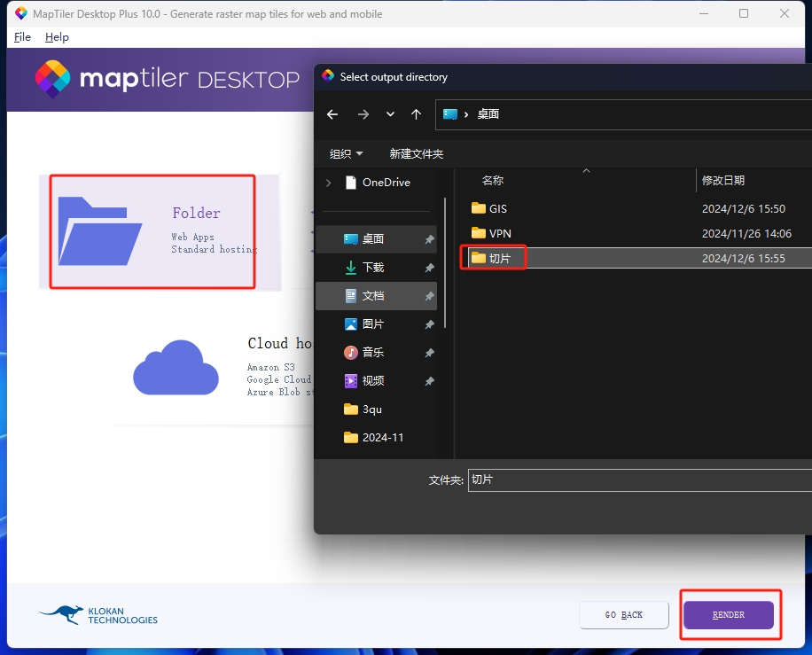Click the pin icon next to 下载
The width and height of the screenshot is (812, 655).
429,268
